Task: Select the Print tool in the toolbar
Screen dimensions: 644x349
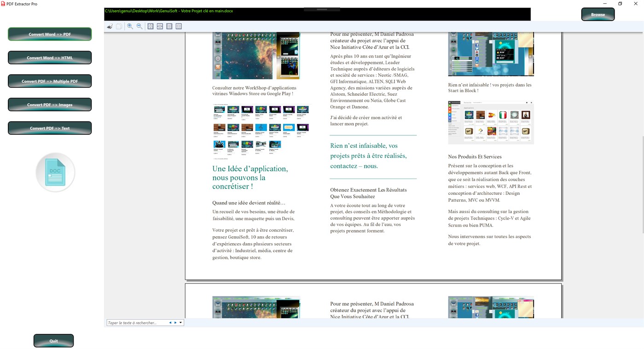Action: 110,26
